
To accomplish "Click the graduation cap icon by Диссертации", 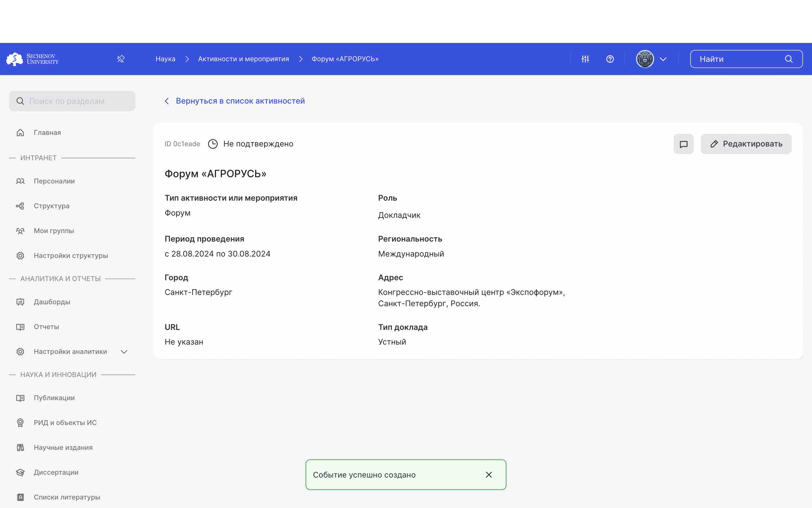I will pos(20,472).
